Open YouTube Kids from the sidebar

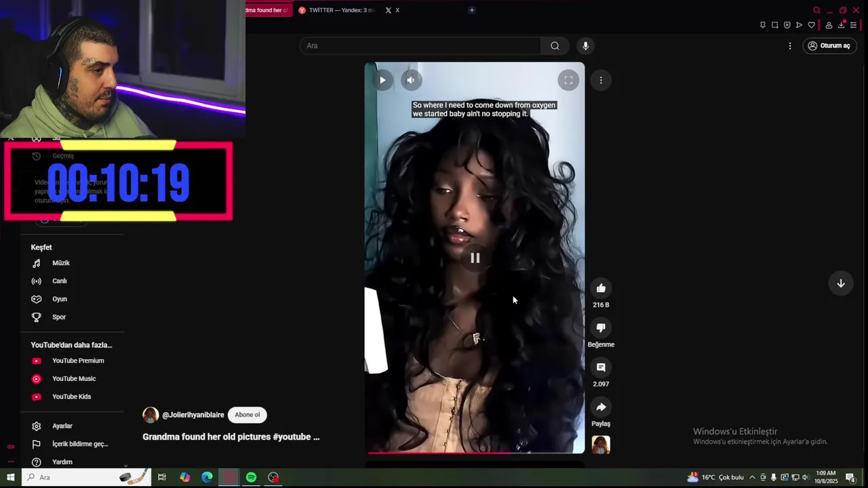click(x=72, y=396)
